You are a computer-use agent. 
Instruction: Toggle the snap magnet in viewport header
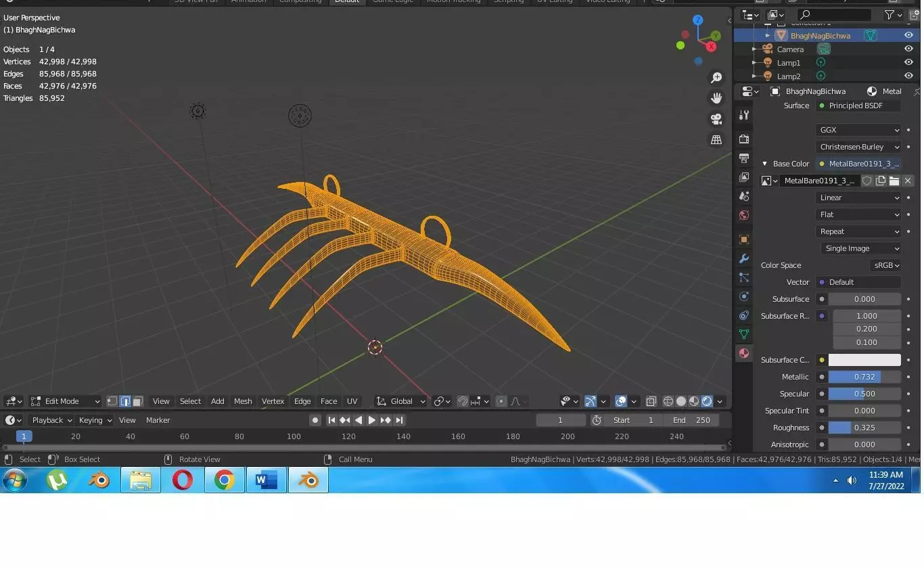463,401
